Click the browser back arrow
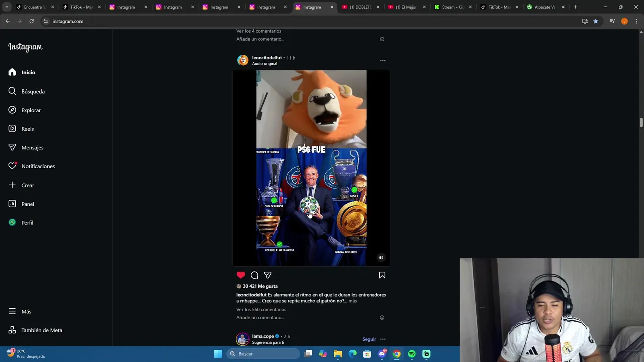The image size is (644, 362). pos(7,21)
